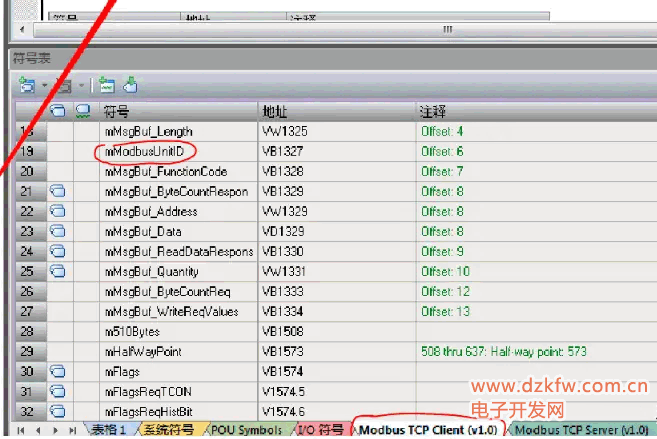Click overlap icon on mMsgBuf_Quantity row

58,271
